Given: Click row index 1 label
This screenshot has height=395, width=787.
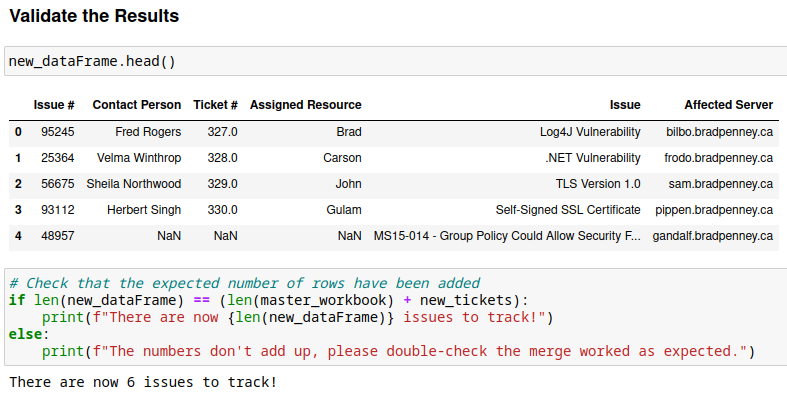Looking at the screenshot, I should 18,158.
